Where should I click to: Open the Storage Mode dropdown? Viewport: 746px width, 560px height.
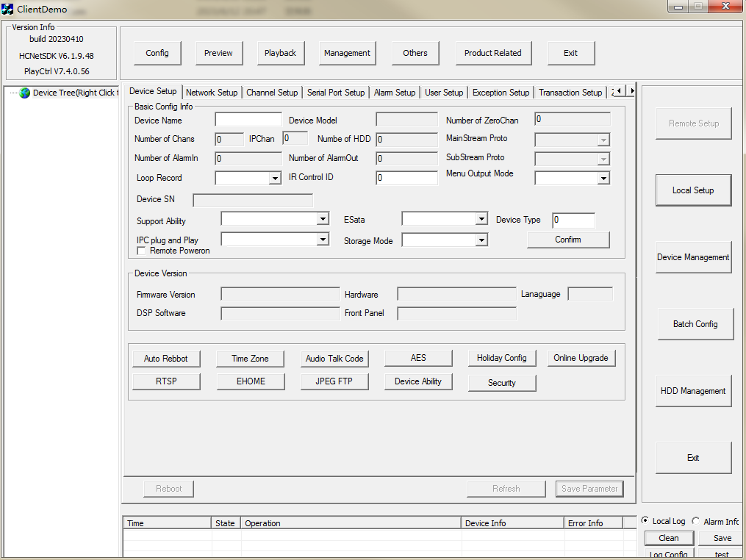(483, 240)
